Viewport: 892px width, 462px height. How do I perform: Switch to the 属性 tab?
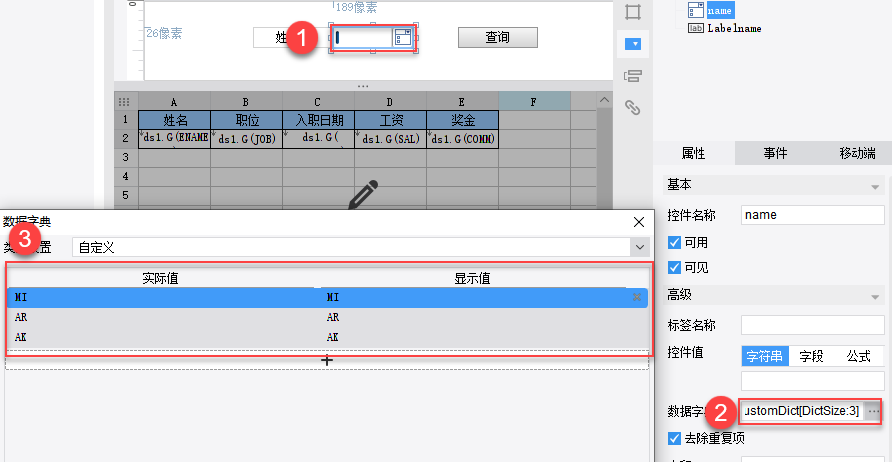point(693,153)
